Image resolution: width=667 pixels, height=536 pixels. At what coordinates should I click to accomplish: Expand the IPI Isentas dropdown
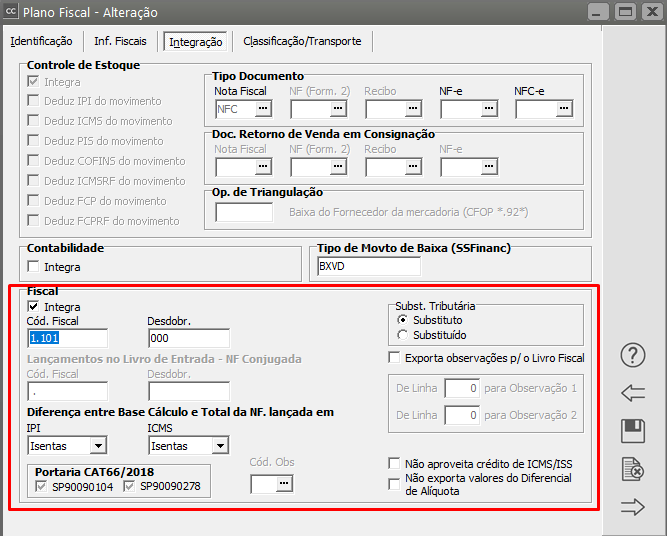pos(98,445)
